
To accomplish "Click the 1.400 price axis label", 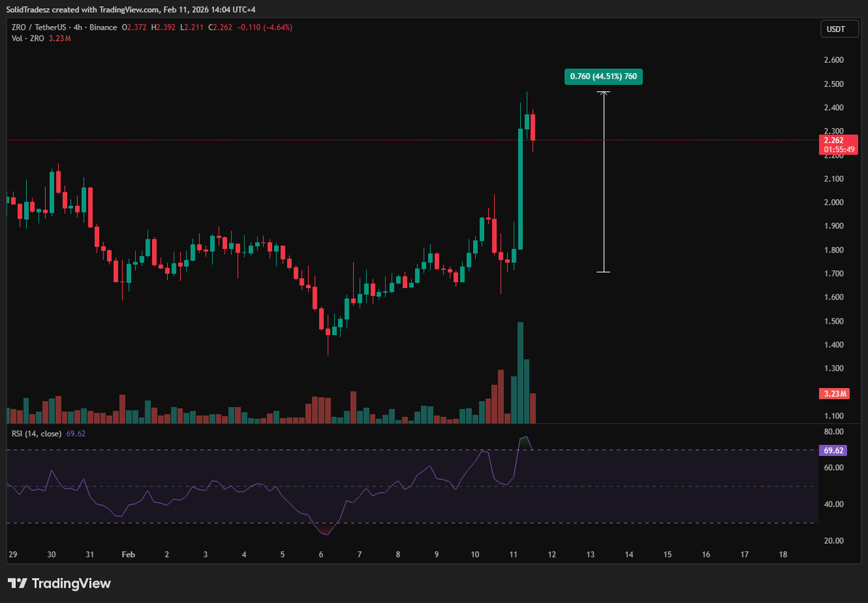I will (x=834, y=345).
